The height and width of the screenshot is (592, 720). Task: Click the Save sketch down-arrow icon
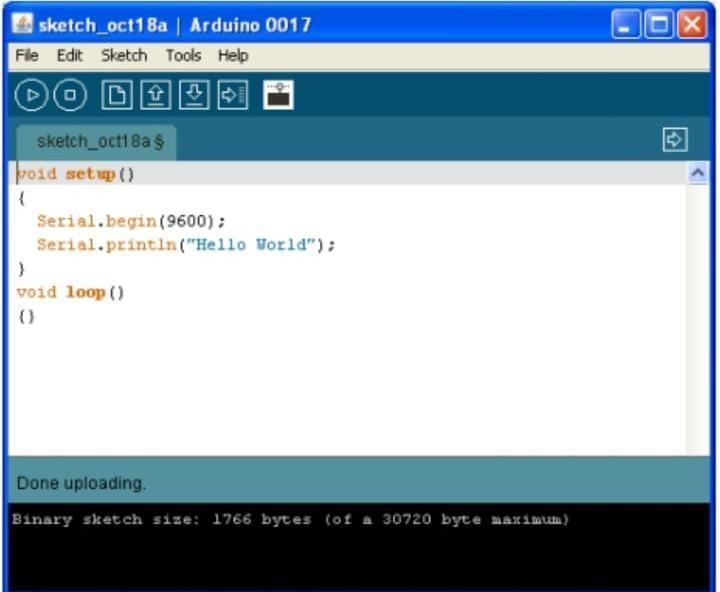194,95
